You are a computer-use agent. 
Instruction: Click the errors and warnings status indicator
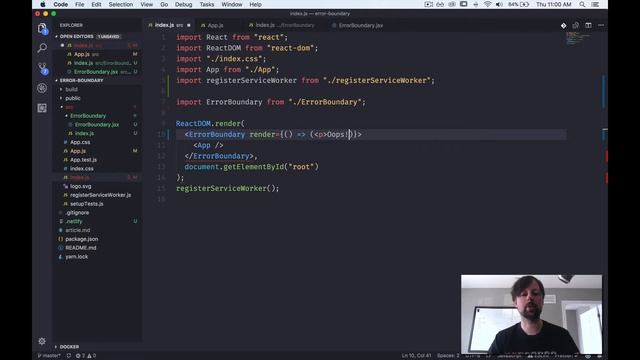[x=86, y=356]
